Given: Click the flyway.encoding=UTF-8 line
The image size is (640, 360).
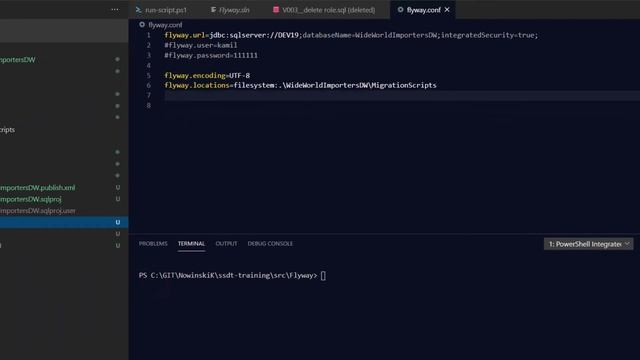Looking at the screenshot, I should (x=207, y=76).
